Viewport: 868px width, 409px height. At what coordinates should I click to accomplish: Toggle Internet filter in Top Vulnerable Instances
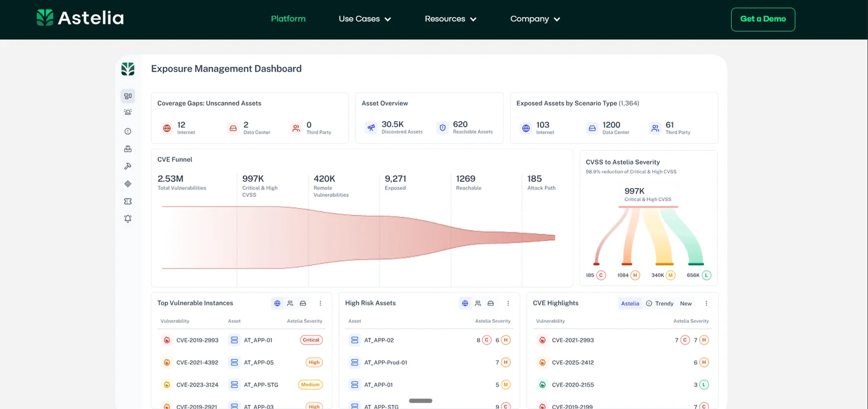click(277, 304)
